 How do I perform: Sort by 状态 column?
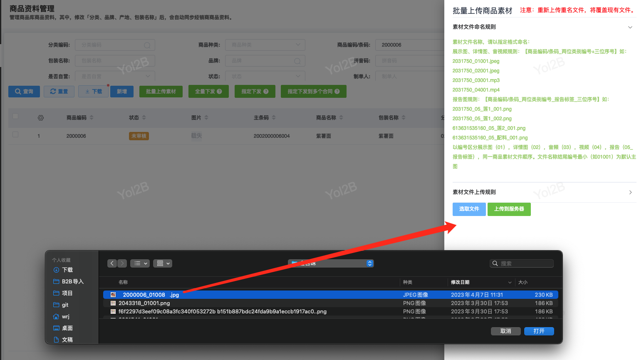point(144,118)
